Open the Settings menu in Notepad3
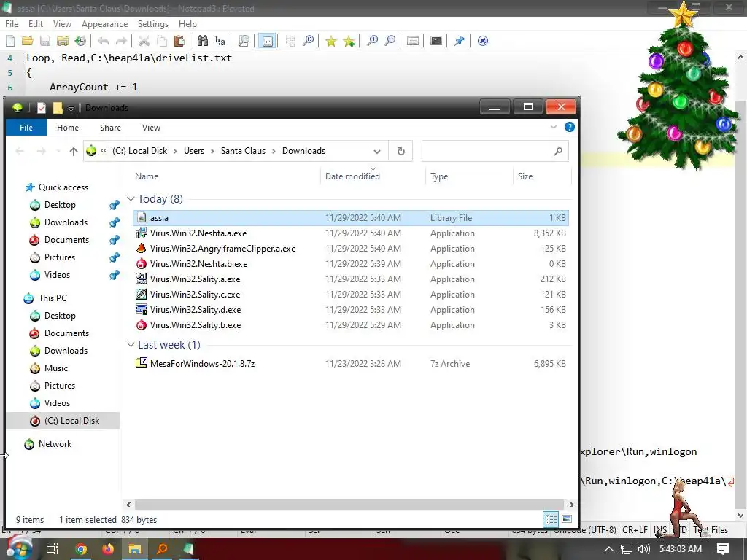Viewport: 747px width, 560px height. pos(153,24)
